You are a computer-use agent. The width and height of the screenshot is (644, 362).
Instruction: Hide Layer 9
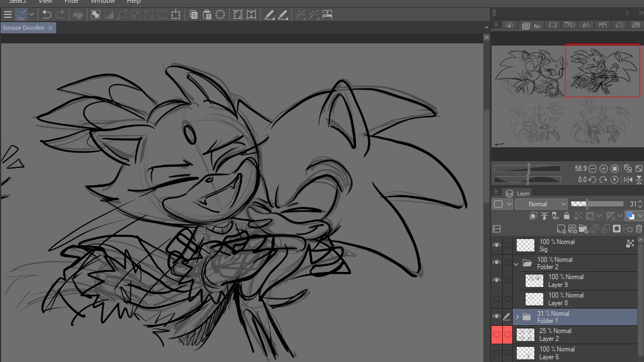(x=497, y=280)
